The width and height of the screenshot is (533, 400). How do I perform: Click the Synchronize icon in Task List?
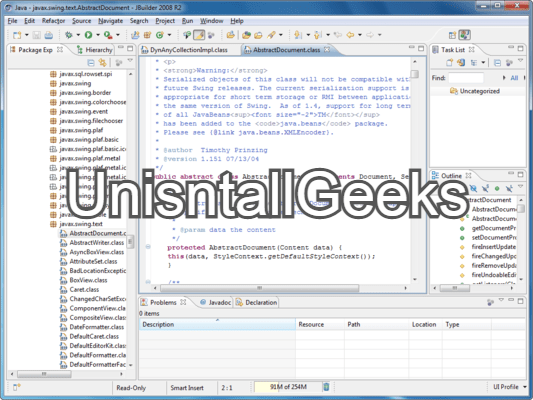[461, 63]
